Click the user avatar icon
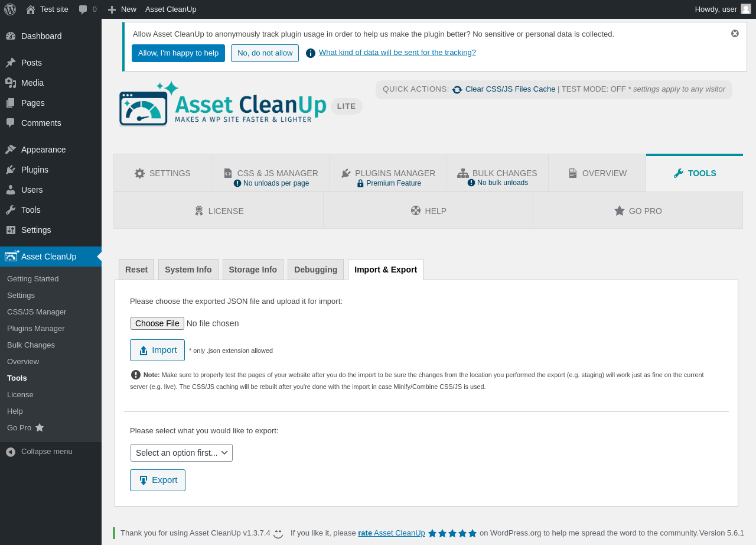 [x=746, y=9]
